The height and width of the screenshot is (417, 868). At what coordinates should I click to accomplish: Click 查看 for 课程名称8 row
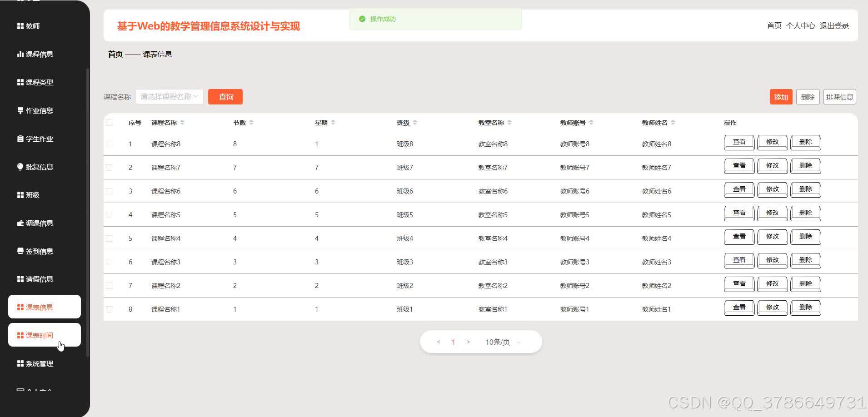pos(739,142)
